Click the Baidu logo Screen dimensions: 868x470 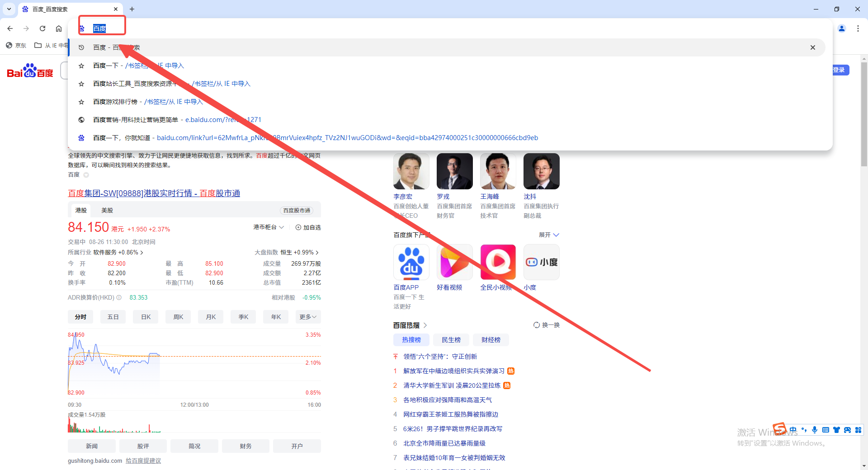tap(30, 71)
